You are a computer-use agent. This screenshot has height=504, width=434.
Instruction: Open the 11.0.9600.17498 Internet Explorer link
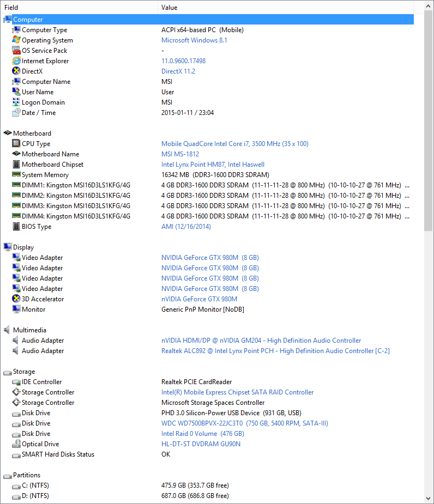(183, 60)
